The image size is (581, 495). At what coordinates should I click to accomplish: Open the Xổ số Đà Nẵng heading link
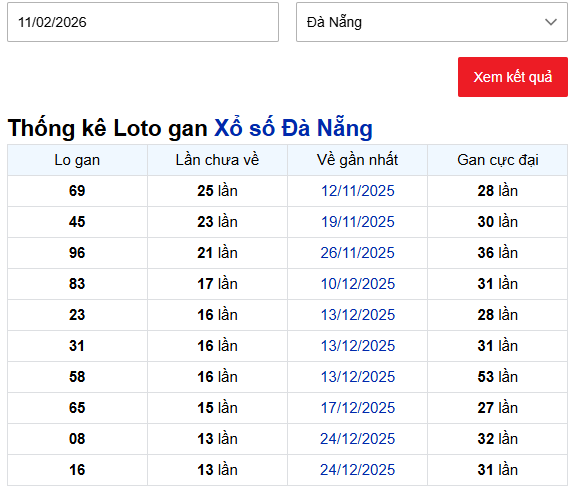coord(293,128)
